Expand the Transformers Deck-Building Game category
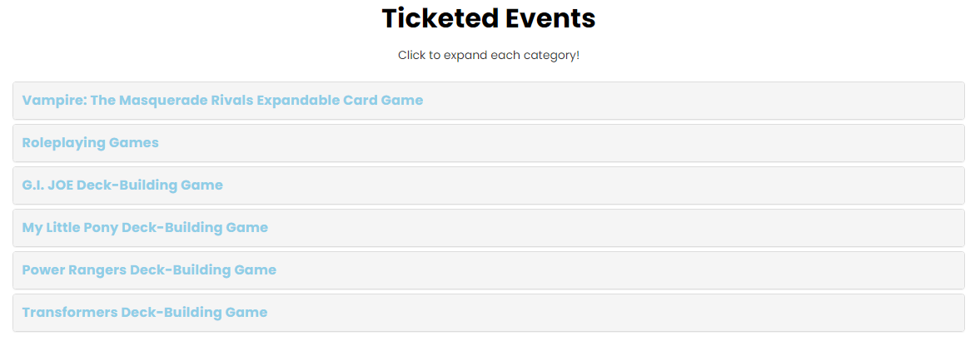 click(488, 313)
